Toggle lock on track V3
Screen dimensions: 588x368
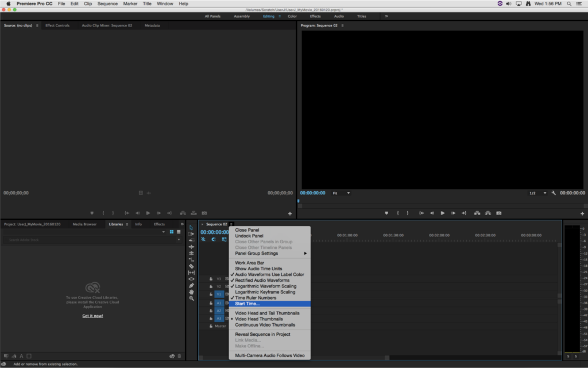click(x=211, y=279)
